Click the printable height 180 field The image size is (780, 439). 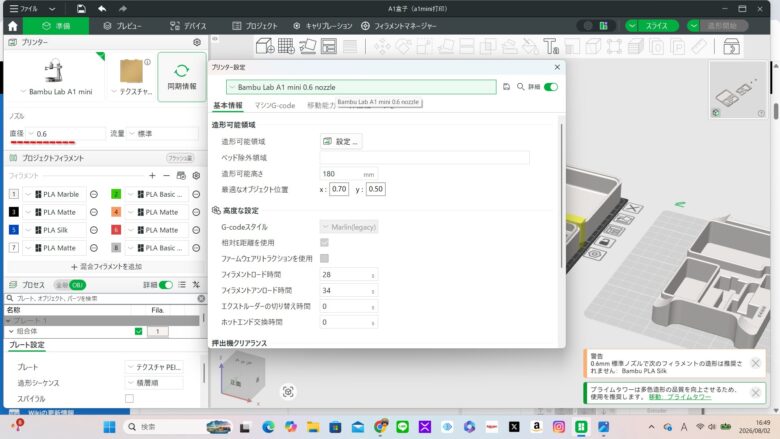tap(348, 174)
